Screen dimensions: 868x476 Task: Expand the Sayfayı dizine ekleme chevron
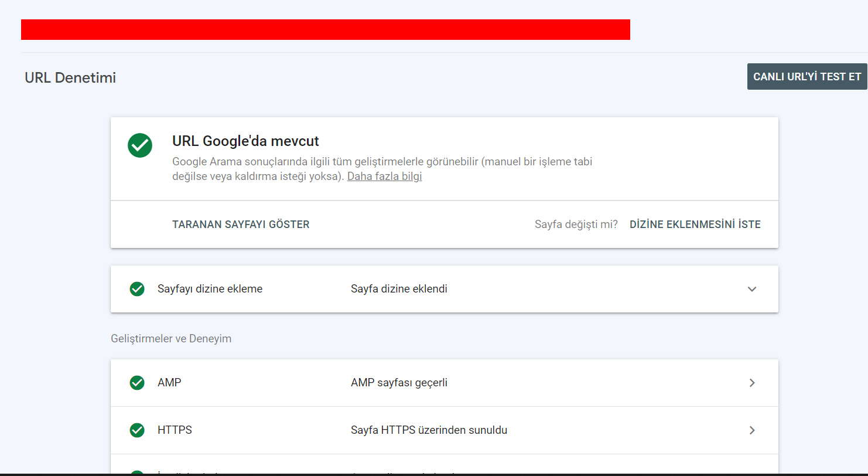(x=752, y=289)
